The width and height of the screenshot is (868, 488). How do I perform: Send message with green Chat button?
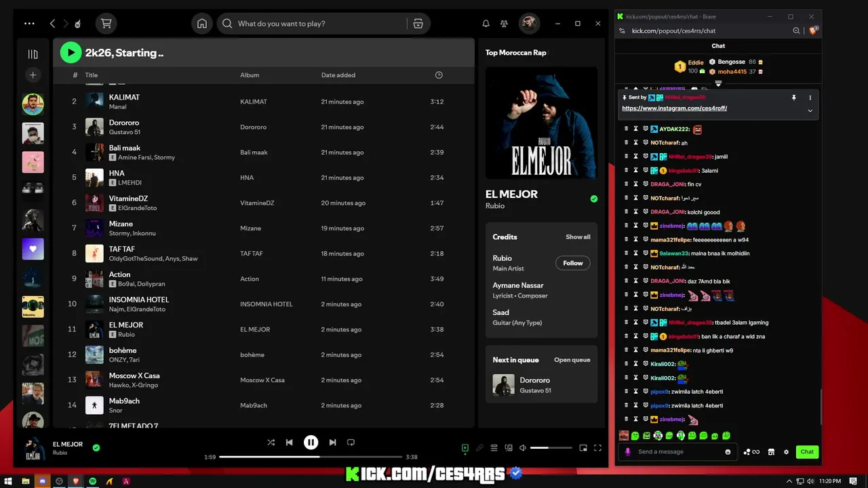[x=807, y=451]
